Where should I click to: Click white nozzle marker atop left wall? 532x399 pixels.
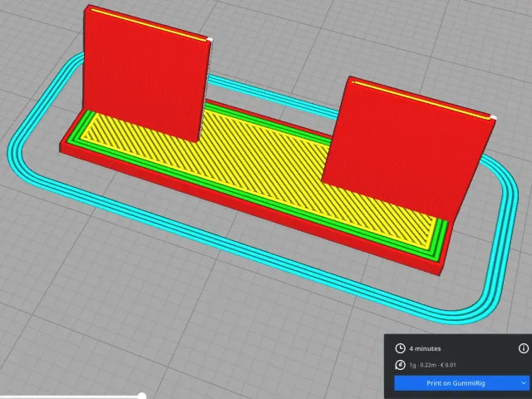point(209,40)
